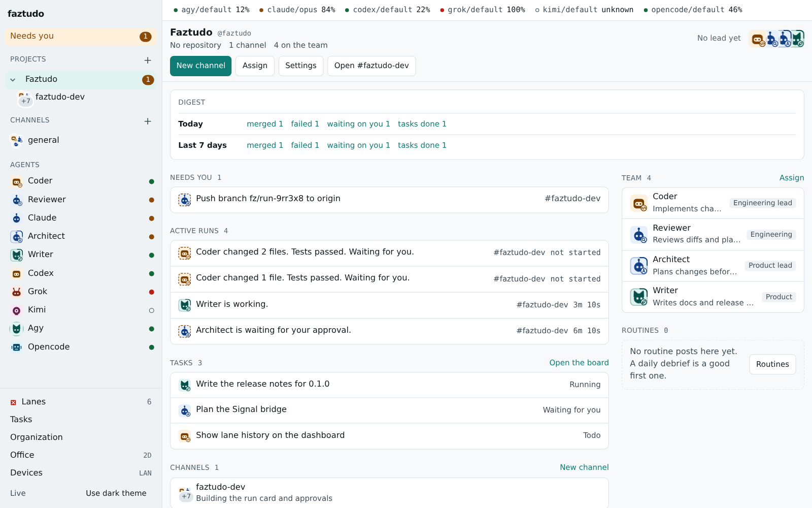Screen dimensions: 812x508
Task: Click Open the board link
Action: pyautogui.click(x=579, y=363)
